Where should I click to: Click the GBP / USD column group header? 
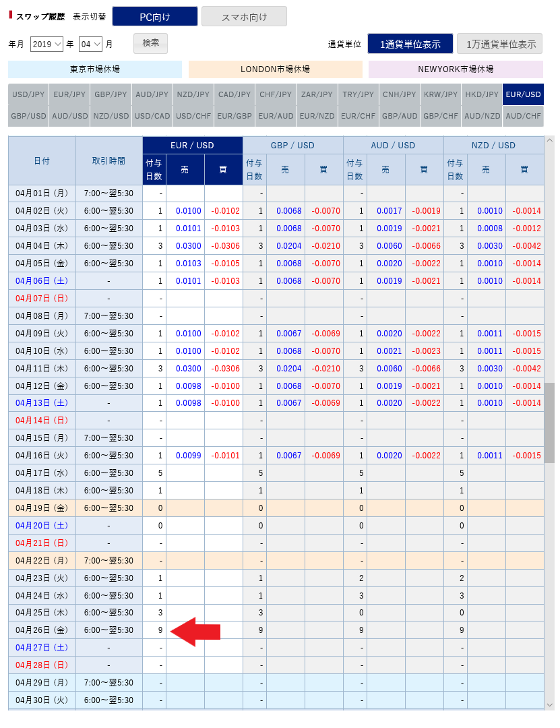click(x=292, y=146)
